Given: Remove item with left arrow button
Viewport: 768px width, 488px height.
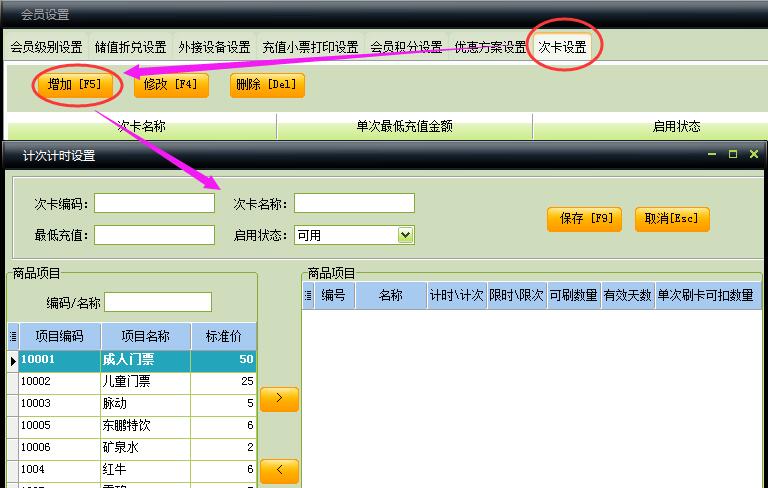Looking at the screenshot, I should coord(279,471).
